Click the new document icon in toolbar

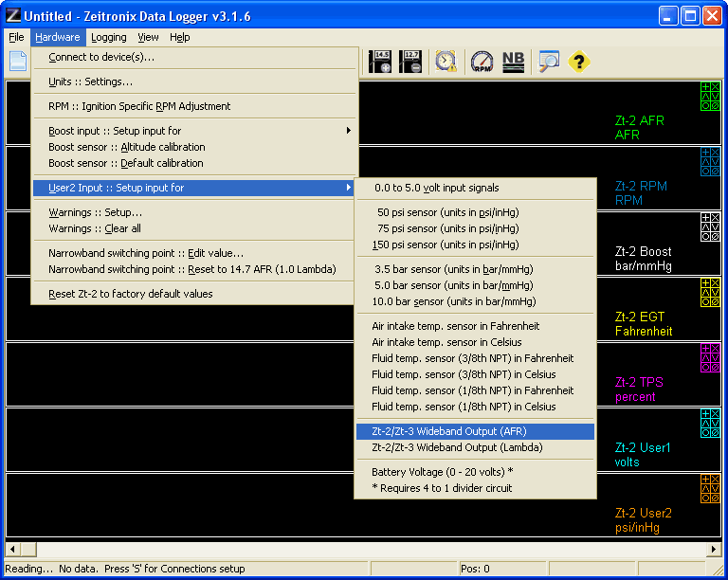18,62
